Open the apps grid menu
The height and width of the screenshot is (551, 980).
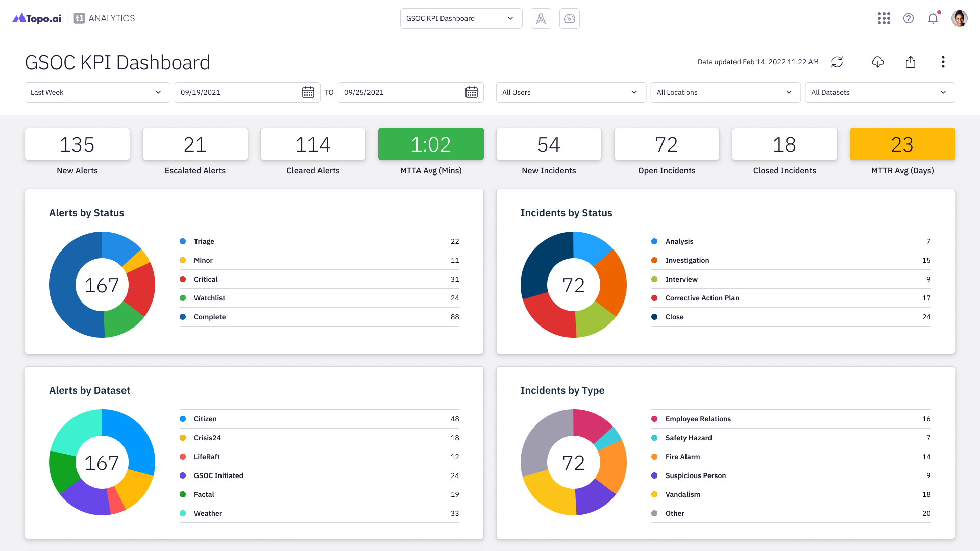[884, 18]
